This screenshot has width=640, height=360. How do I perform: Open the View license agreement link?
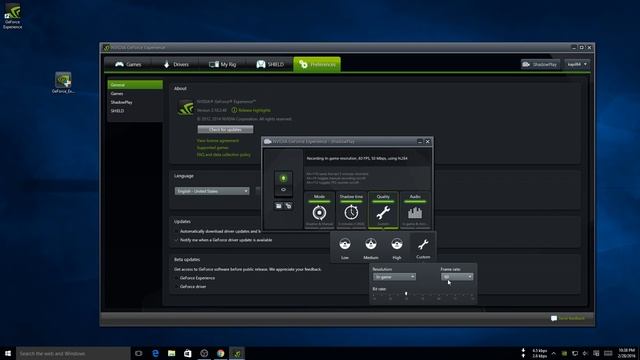218,140
